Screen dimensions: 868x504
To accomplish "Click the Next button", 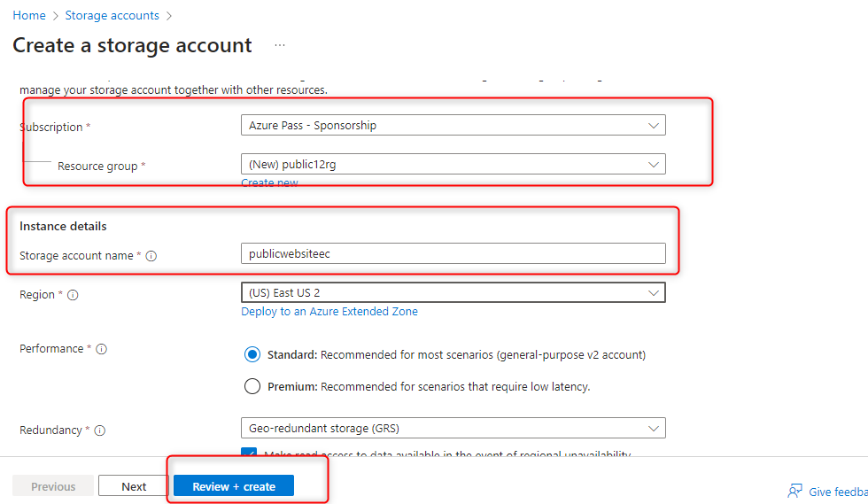I will pos(134,486).
